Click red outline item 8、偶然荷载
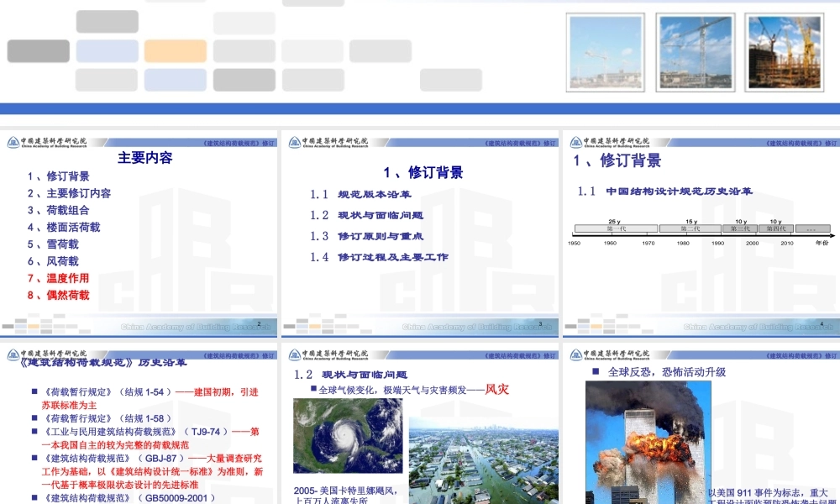The height and width of the screenshot is (504, 840). tap(59, 295)
